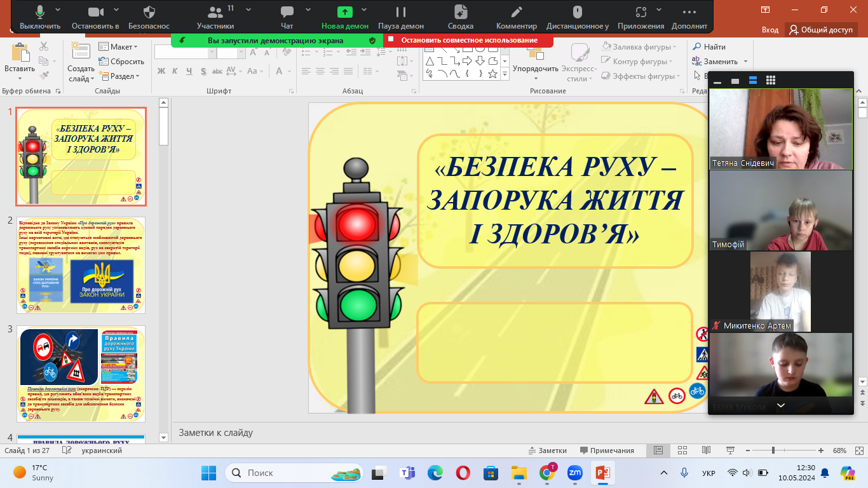This screenshot has height=488, width=868.
Task: Expand the microphone options arrow in Zoom
Action: coord(58,10)
